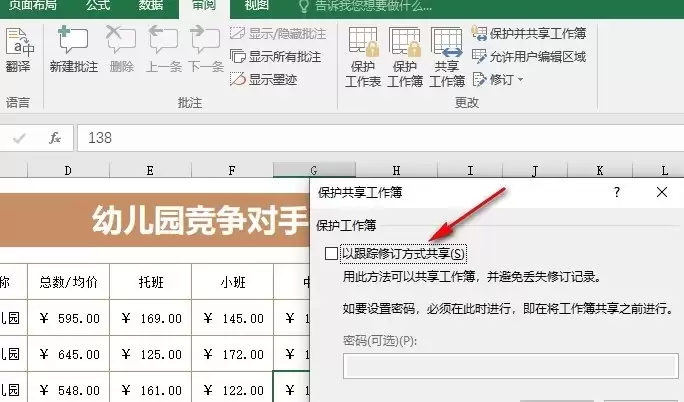This screenshot has height=402, width=684.
Task: Enable 以跟踪修订方式共享 checkbox
Action: coord(331,253)
